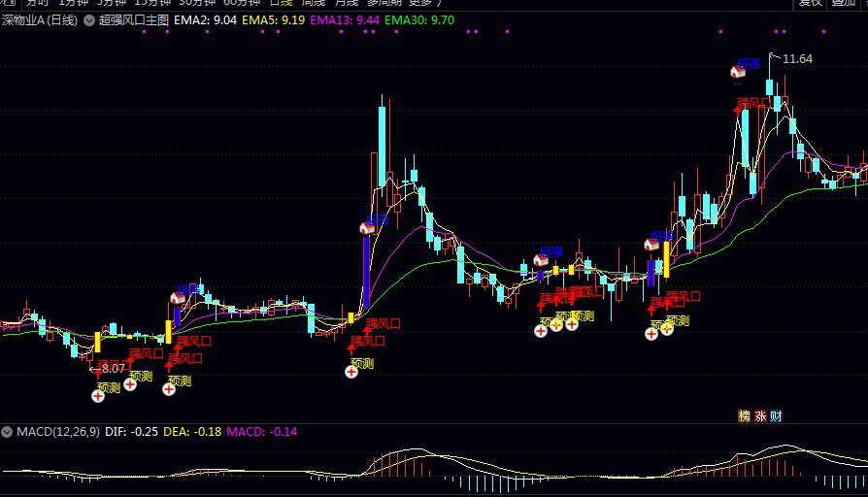868x497 pixels.
Task: Click the 超强风口主图 indicator name
Action: click(x=133, y=20)
